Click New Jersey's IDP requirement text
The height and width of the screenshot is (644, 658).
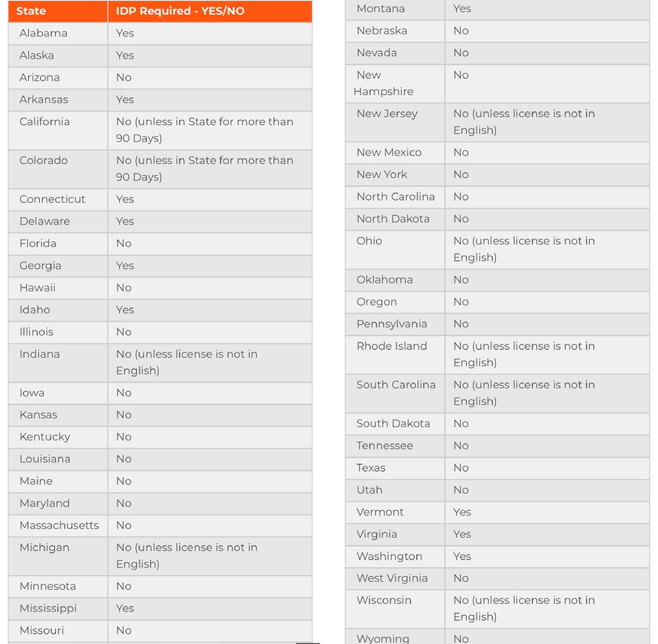tap(524, 122)
